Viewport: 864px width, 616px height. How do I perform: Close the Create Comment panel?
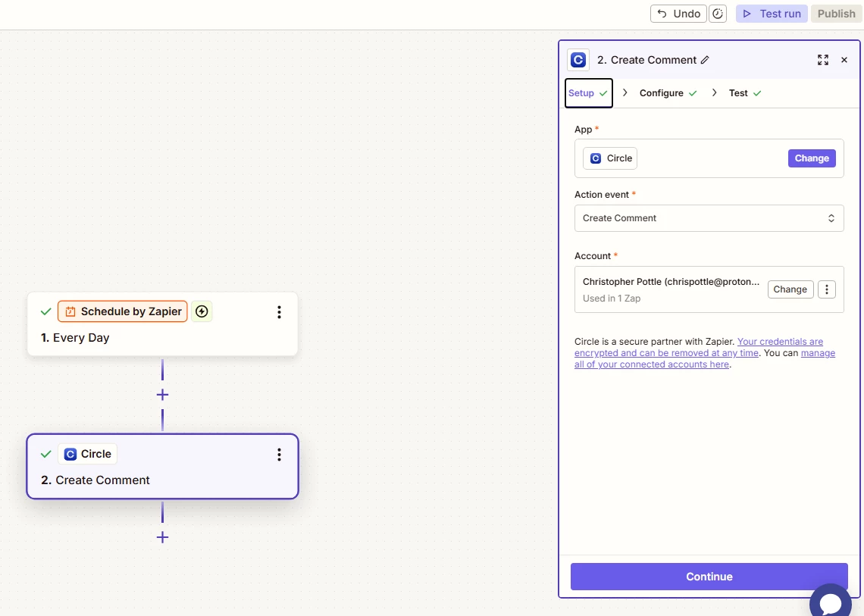[x=844, y=60]
